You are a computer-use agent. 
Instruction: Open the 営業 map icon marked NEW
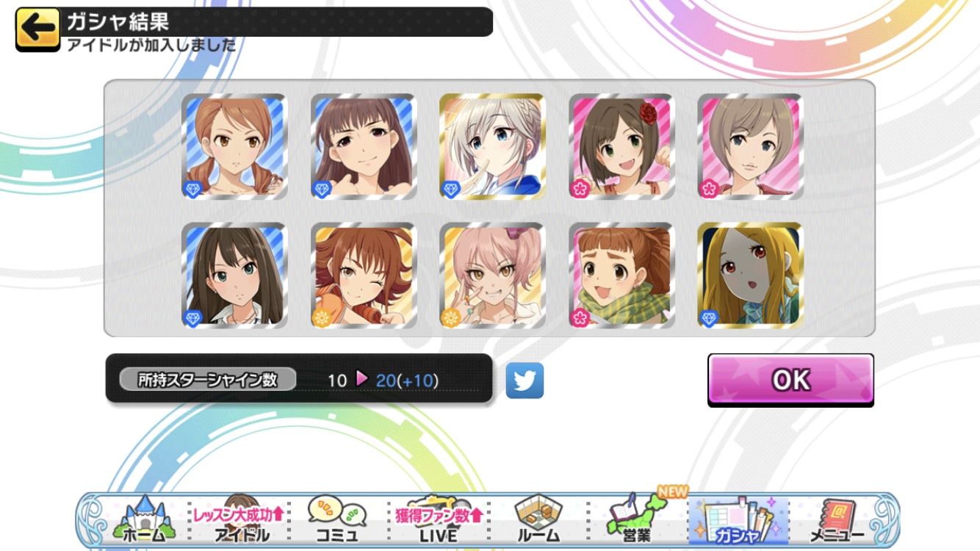point(638,518)
